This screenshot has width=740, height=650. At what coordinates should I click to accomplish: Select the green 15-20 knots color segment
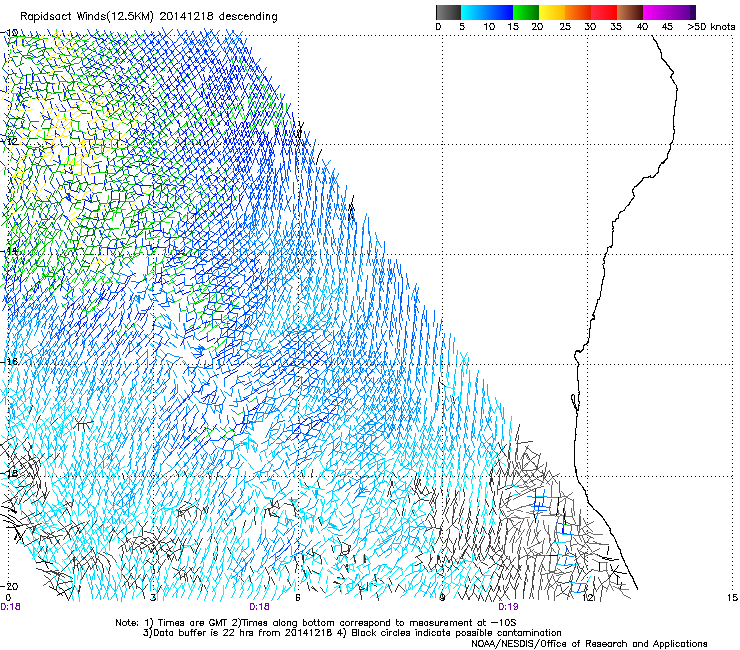point(526,12)
